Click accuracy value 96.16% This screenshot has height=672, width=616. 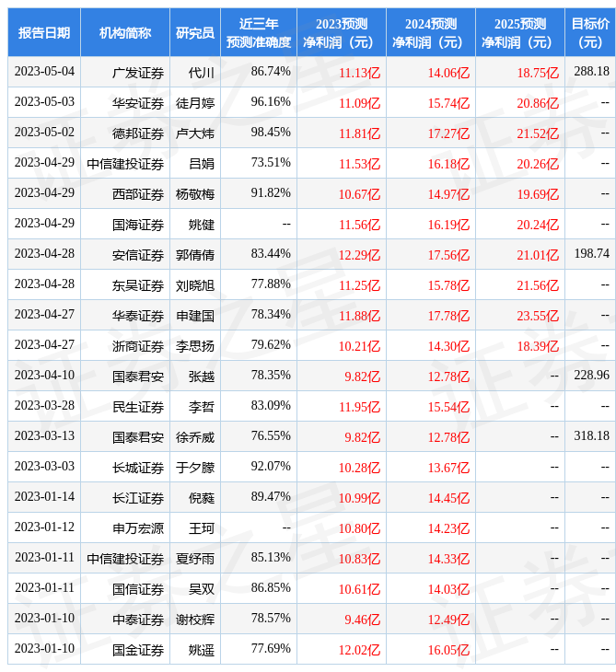(271, 101)
